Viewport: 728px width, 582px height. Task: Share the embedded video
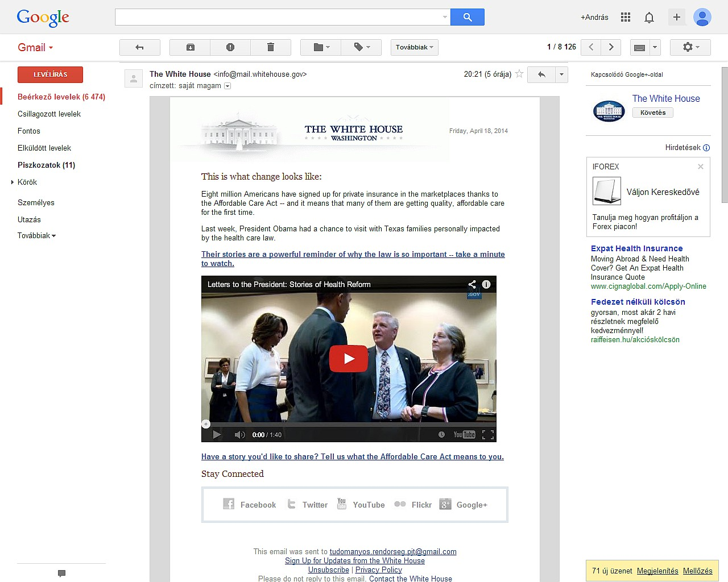(x=472, y=284)
